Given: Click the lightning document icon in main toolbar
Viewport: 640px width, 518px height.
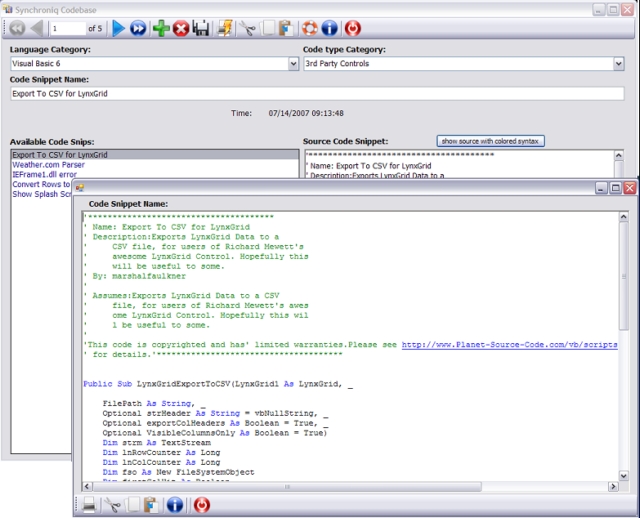Looking at the screenshot, I should 225,28.
